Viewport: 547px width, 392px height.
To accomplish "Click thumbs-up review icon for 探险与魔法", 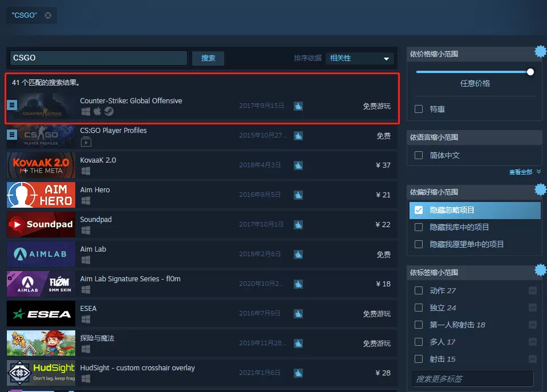I will pyautogui.click(x=298, y=343).
